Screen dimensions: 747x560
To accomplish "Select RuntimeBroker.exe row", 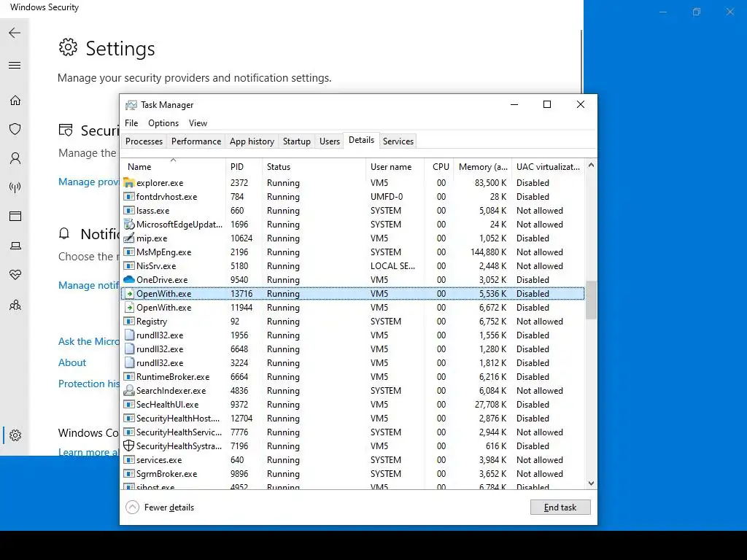I will [x=353, y=377].
